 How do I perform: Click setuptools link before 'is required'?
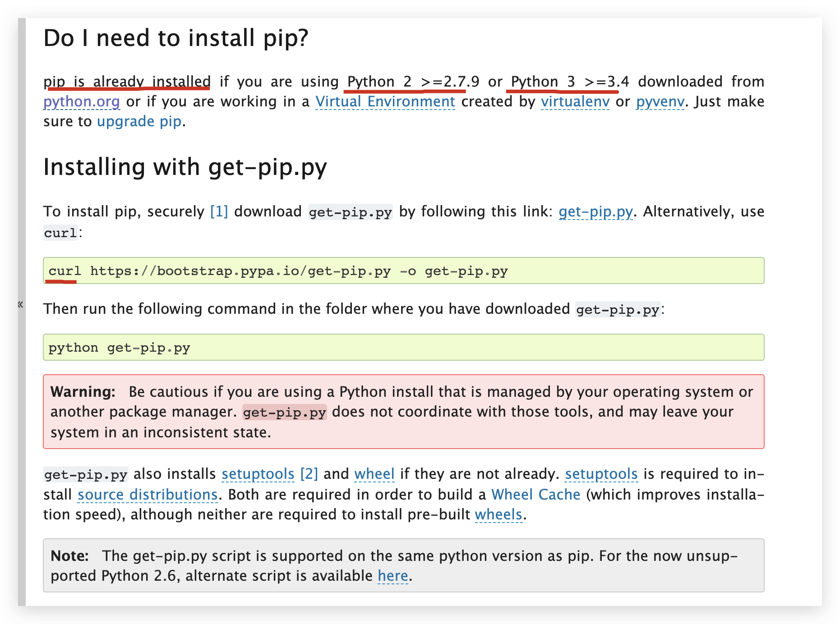[x=601, y=474]
